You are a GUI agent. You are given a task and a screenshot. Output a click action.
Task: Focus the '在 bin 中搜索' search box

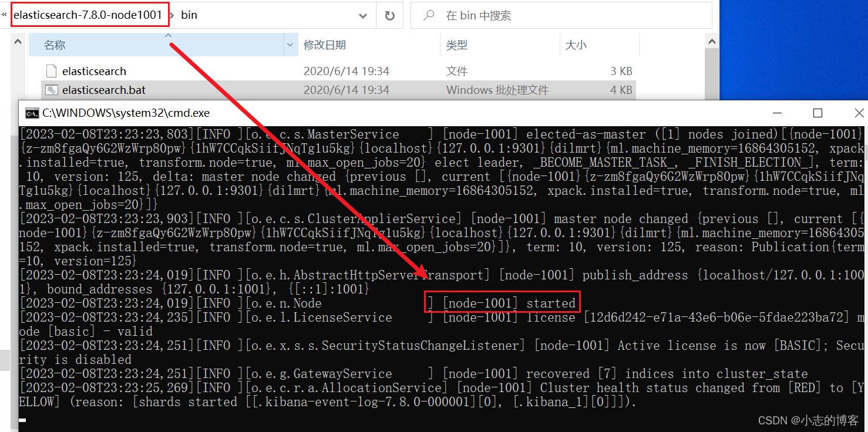click(x=561, y=16)
